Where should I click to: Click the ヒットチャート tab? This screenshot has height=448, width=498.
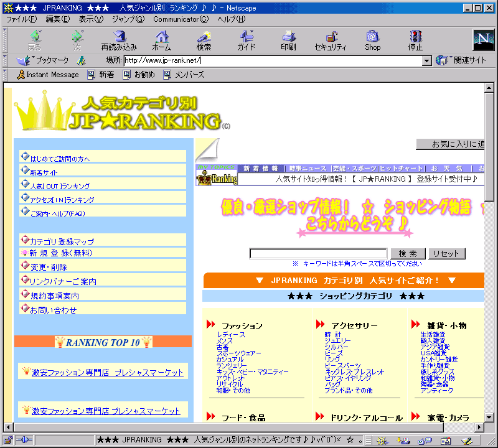pyautogui.click(x=401, y=169)
